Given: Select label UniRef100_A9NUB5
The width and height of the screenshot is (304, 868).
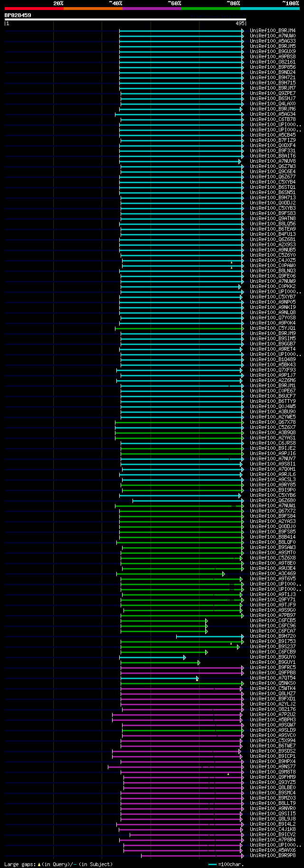Looking at the screenshot, I should tap(273, 250).
